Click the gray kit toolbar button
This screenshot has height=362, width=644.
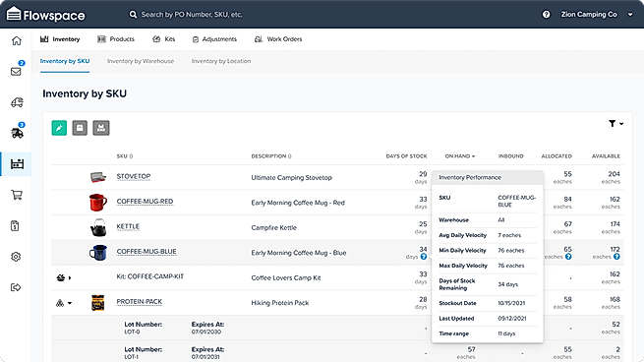tap(101, 128)
